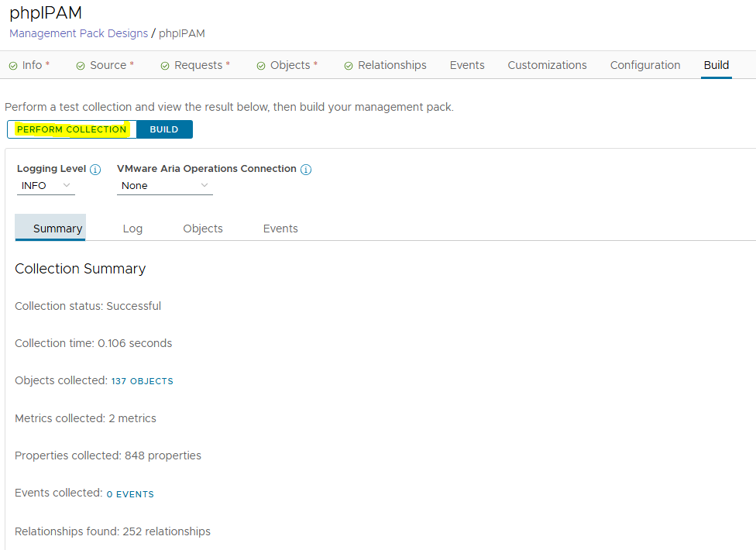Click the checkmark icon beside Relationships tab

pyautogui.click(x=349, y=66)
